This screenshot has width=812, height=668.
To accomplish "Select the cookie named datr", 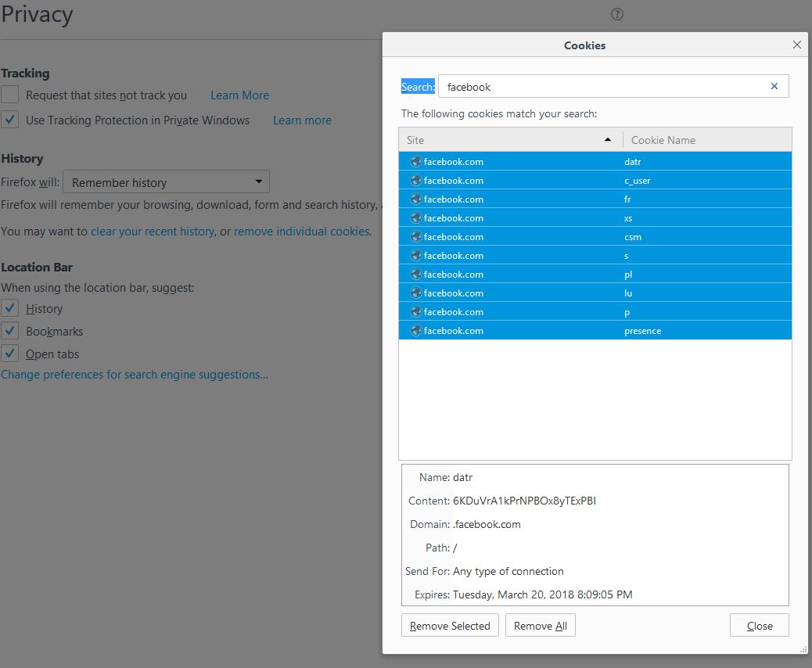I will point(595,162).
